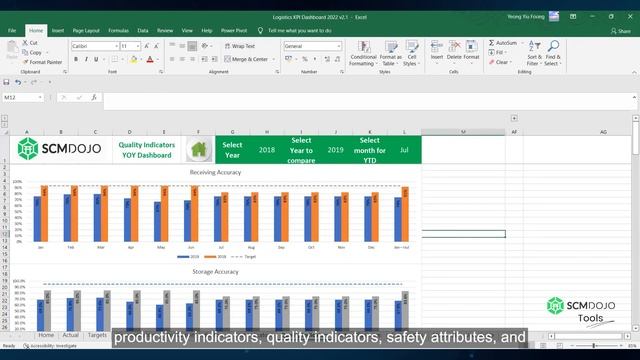This screenshot has height=360, width=640.
Task: Click the Format cells icon
Action: (x=471, y=47)
